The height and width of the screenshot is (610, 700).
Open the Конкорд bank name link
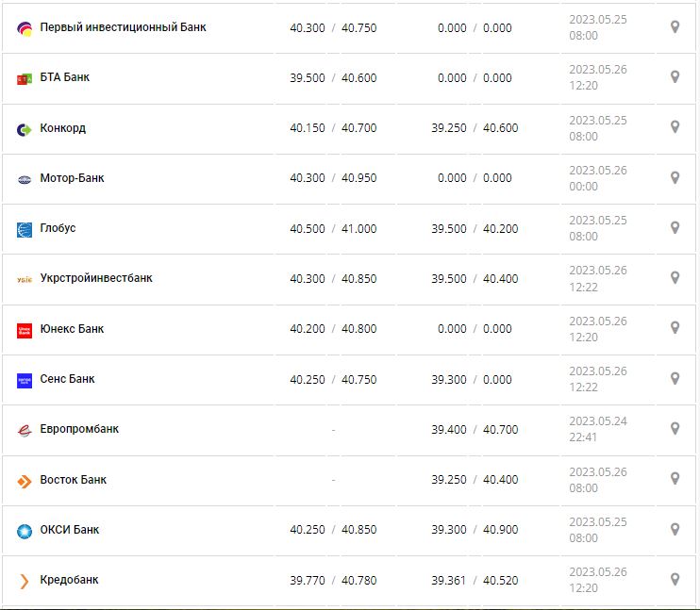tap(62, 128)
